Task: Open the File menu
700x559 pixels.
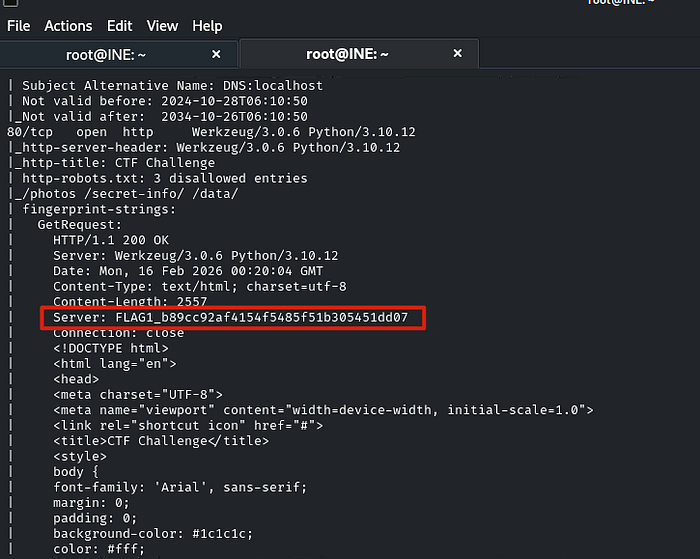Action: point(18,26)
